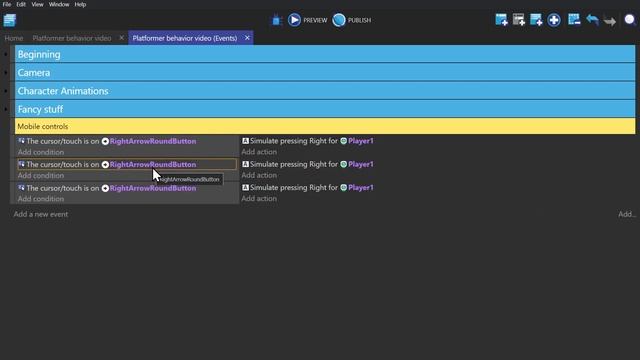
Task: Click the debugger icon beside Preview
Action: pyautogui.click(x=277, y=20)
